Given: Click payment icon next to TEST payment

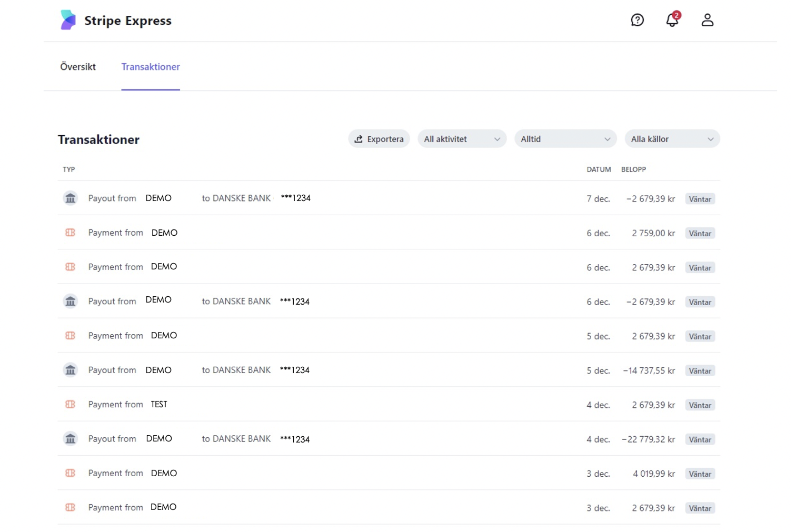Looking at the screenshot, I should [x=70, y=404].
